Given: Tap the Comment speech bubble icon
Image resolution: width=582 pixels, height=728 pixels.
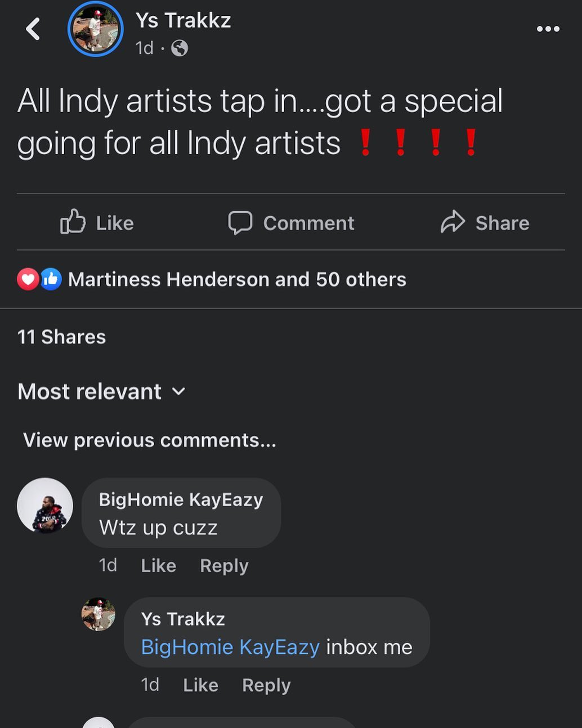Looking at the screenshot, I should pos(240,223).
